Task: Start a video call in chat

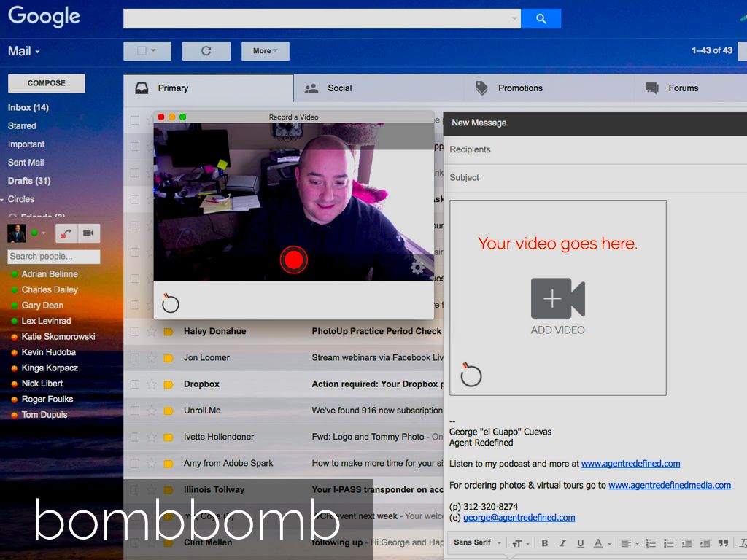Action: tap(88, 233)
